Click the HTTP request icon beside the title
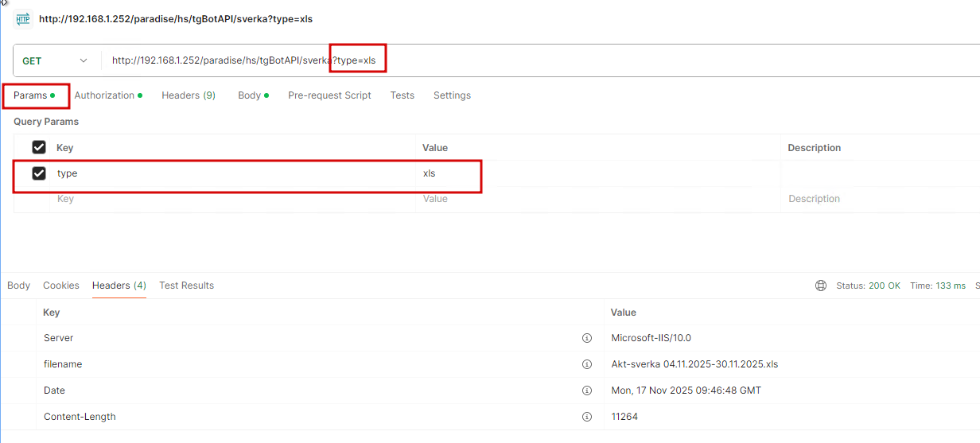980x443 pixels. (x=22, y=18)
